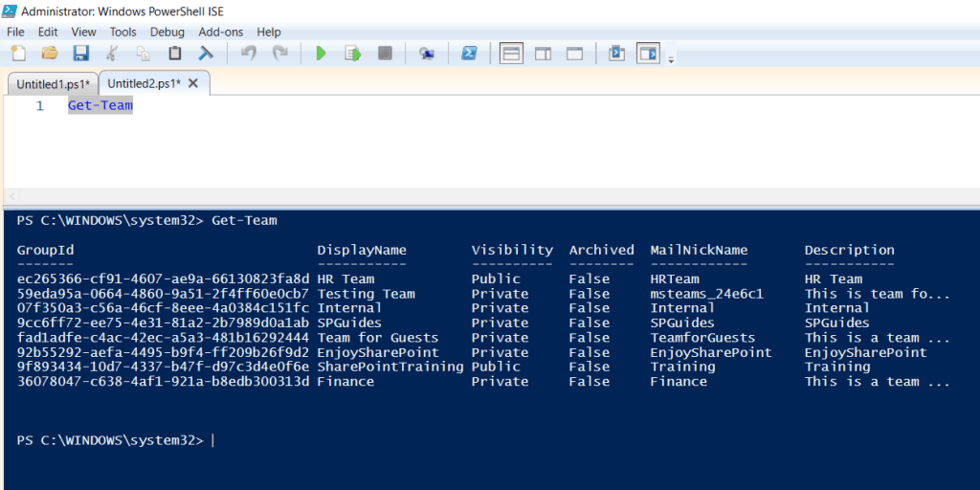
Task: Paste clipboard content in toolbar
Action: (175, 54)
